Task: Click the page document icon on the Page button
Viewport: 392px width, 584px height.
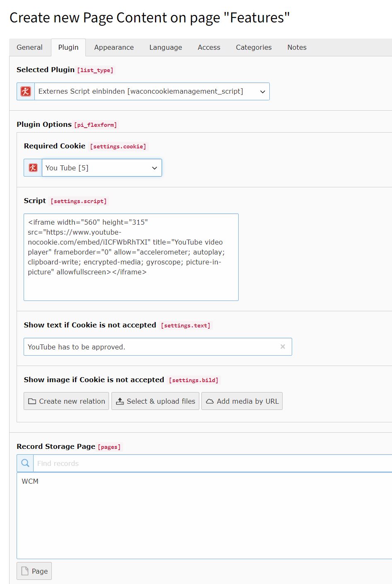Action: pyautogui.click(x=26, y=571)
